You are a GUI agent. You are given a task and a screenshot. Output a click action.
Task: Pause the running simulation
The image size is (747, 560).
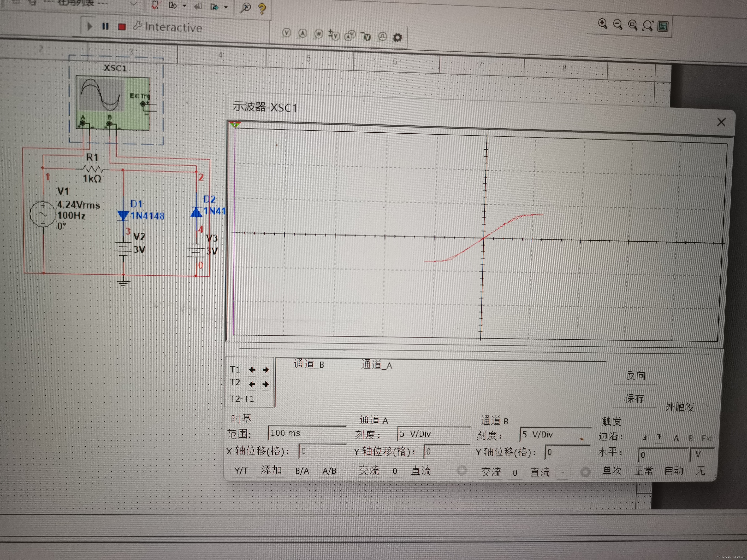(105, 26)
